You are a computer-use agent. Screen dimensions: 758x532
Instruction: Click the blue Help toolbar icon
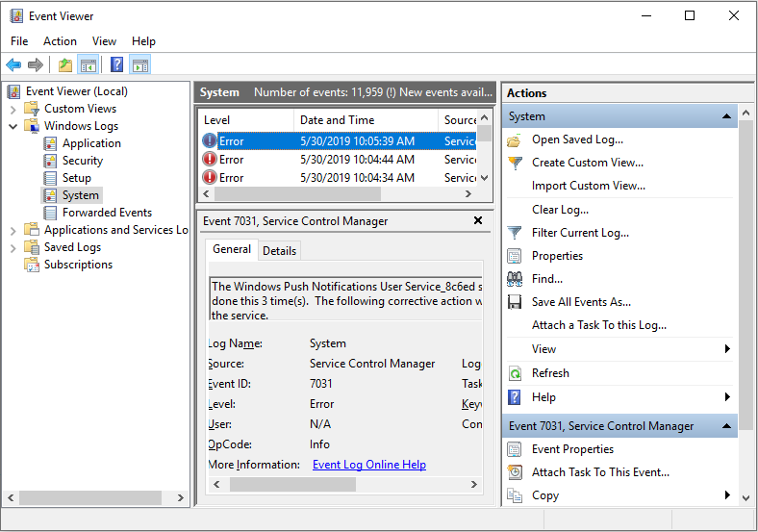117,64
